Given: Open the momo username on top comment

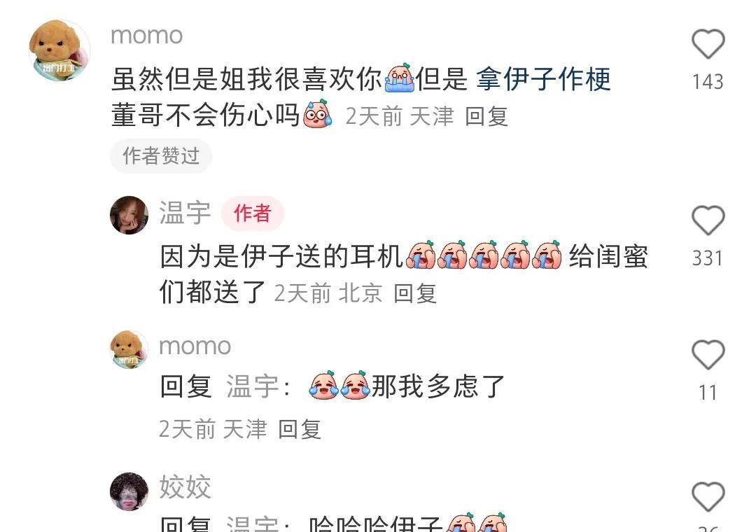Looking at the screenshot, I should (146, 35).
